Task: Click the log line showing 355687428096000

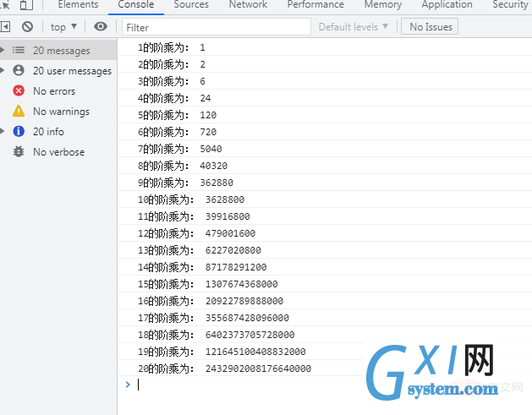Action: [325, 318]
